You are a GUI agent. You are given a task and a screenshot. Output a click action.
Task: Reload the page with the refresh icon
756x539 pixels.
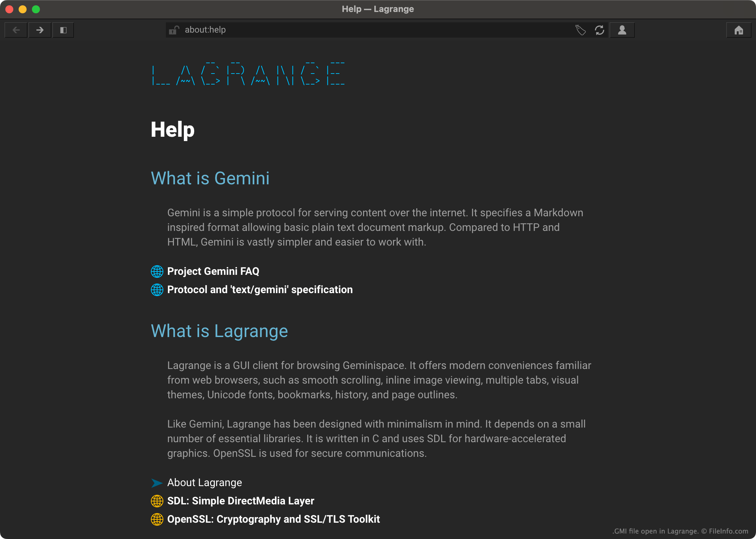pyautogui.click(x=599, y=30)
